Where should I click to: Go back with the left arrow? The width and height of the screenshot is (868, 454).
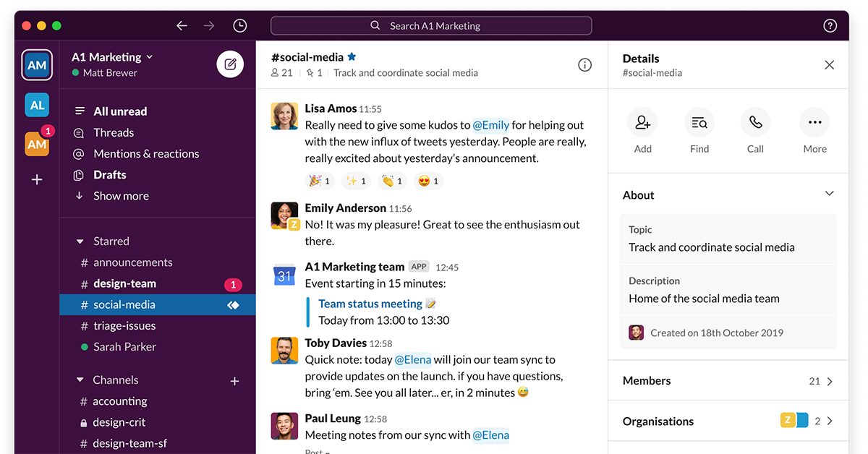(182, 26)
